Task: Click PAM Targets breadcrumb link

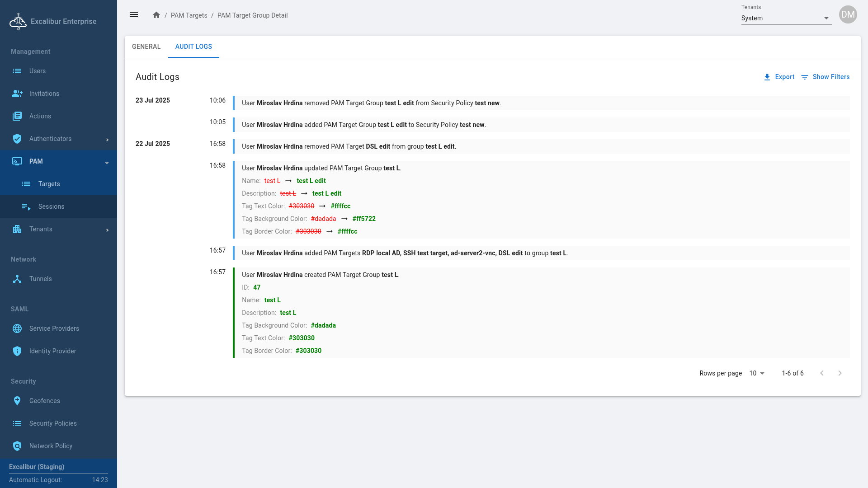Action: [x=189, y=15]
